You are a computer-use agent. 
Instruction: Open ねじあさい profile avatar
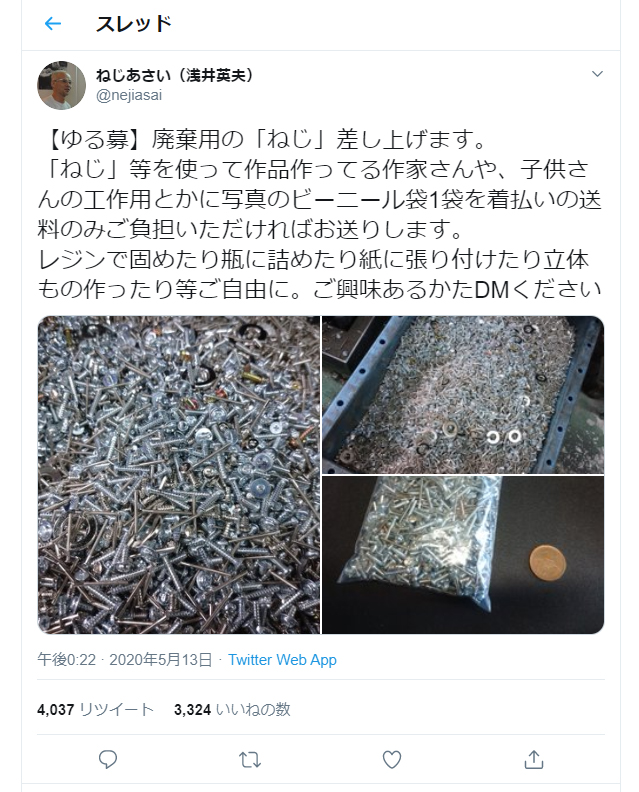pyautogui.click(x=62, y=85)
